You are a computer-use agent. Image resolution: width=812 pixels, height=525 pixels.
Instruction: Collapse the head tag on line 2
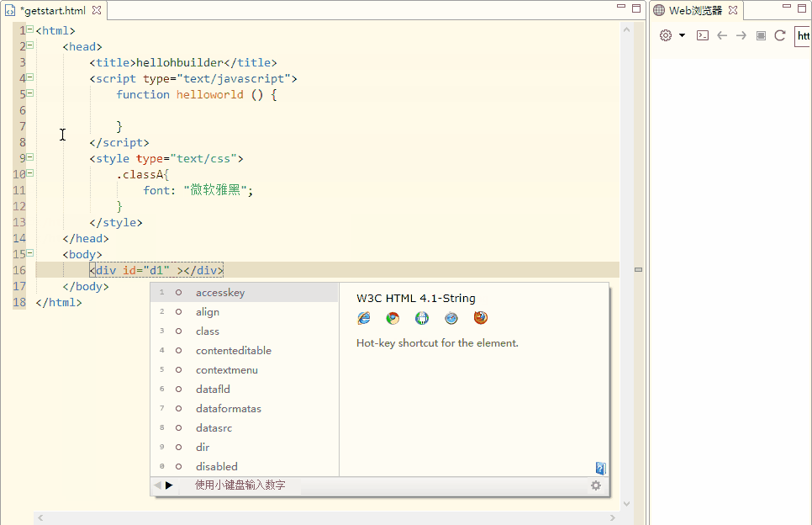coord(30,45)
